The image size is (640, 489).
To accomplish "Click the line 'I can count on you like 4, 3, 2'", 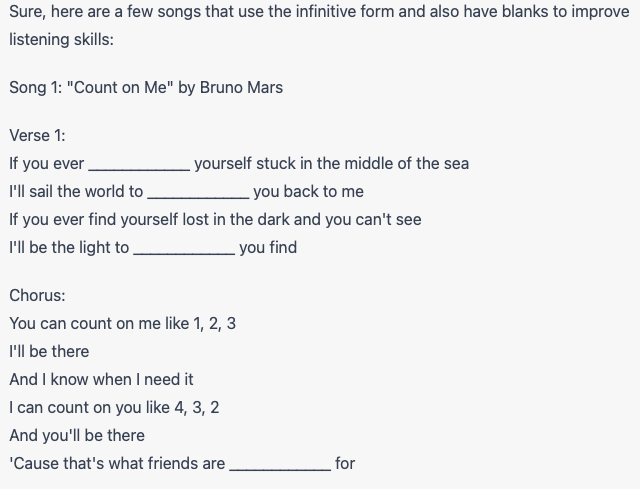I will point(114,408).
